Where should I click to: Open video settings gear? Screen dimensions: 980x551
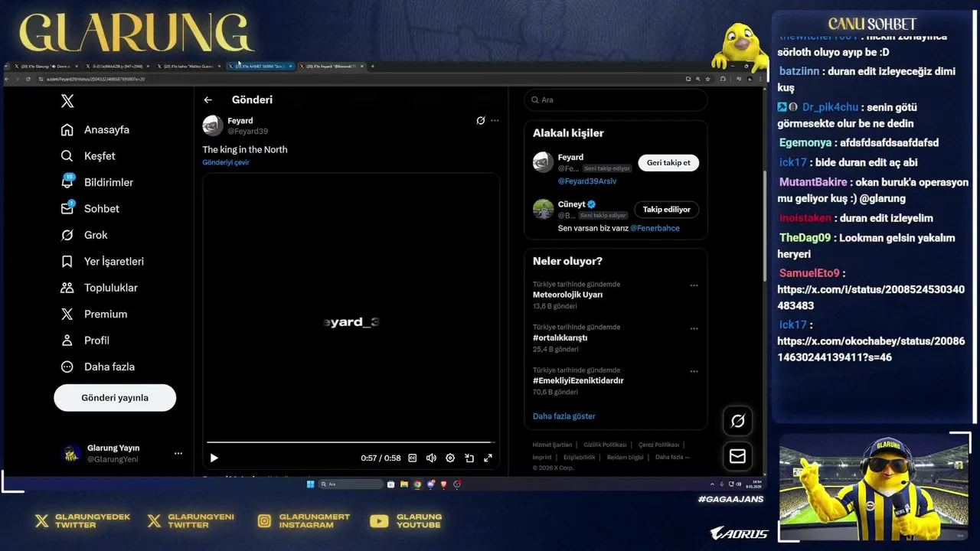pyautogui.click(x=450, y=458)
